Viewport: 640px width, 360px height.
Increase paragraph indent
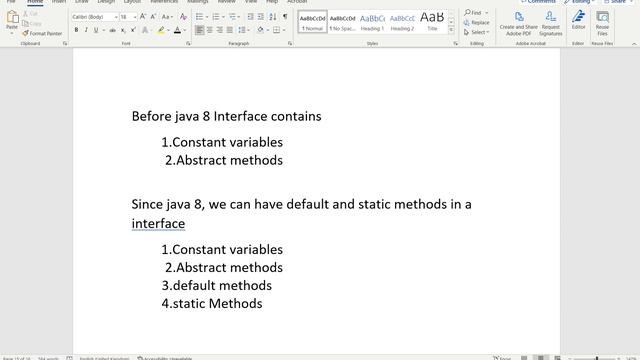(x=260, y=17)
